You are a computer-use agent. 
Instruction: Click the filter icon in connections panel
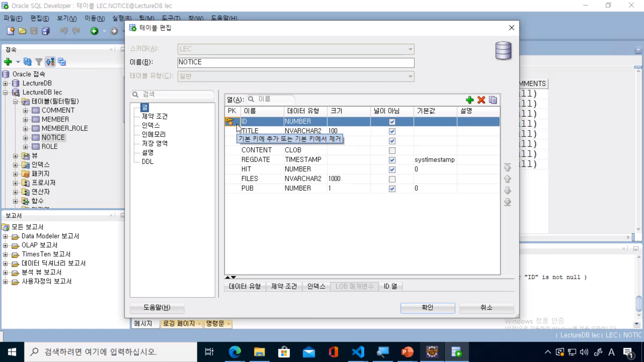[x=39, y=62]
